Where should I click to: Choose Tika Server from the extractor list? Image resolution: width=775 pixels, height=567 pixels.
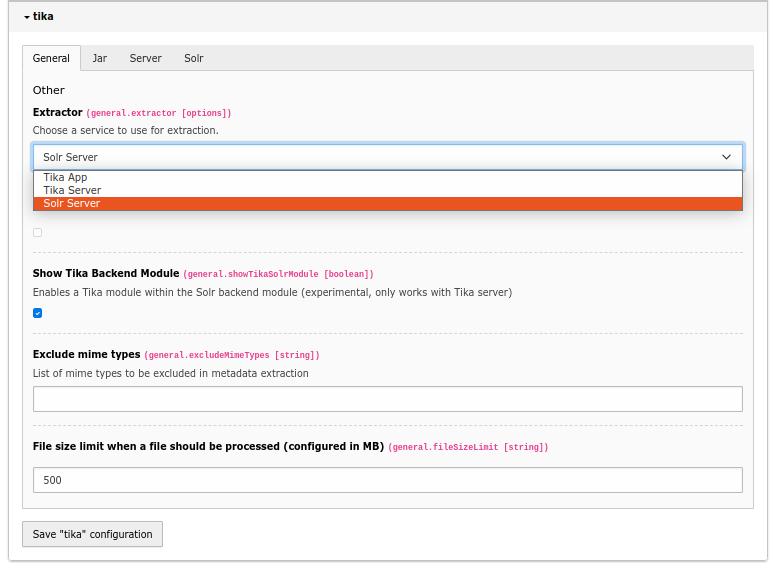point(388,190)
